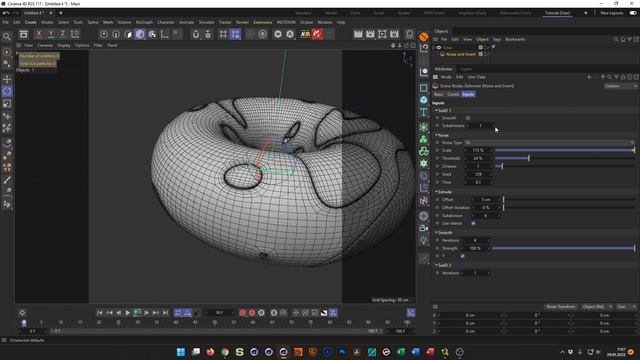Click the first clapperboard render icon

[358, 34]
